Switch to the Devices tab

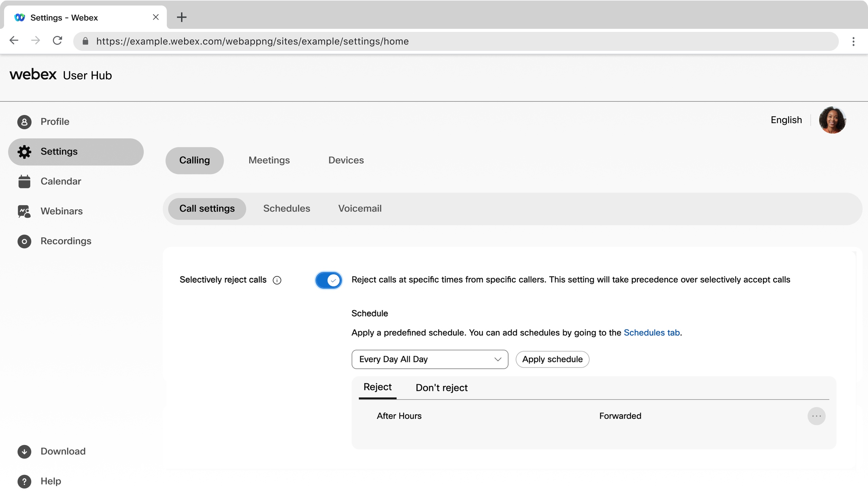pyautogui.click(x=346, y=160)
